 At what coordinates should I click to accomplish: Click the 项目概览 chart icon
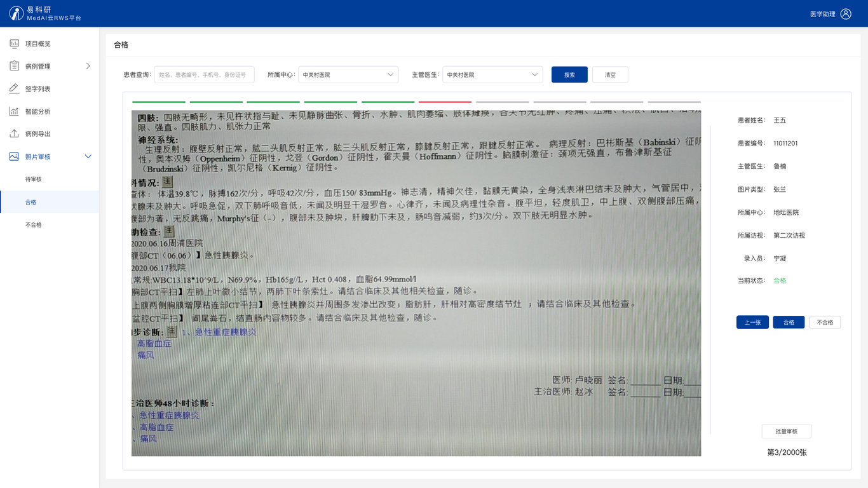coord(14,44)
